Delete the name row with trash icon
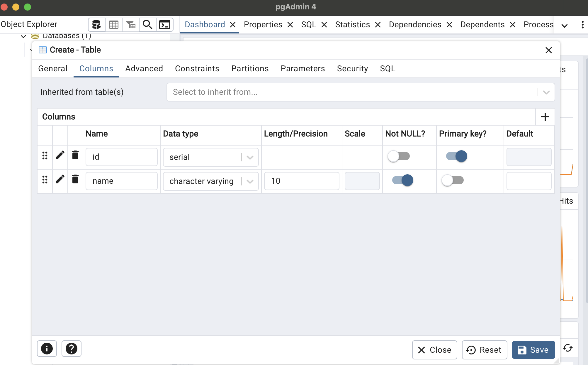This screenshot has height=365, width=588. [x=75, y=179]
